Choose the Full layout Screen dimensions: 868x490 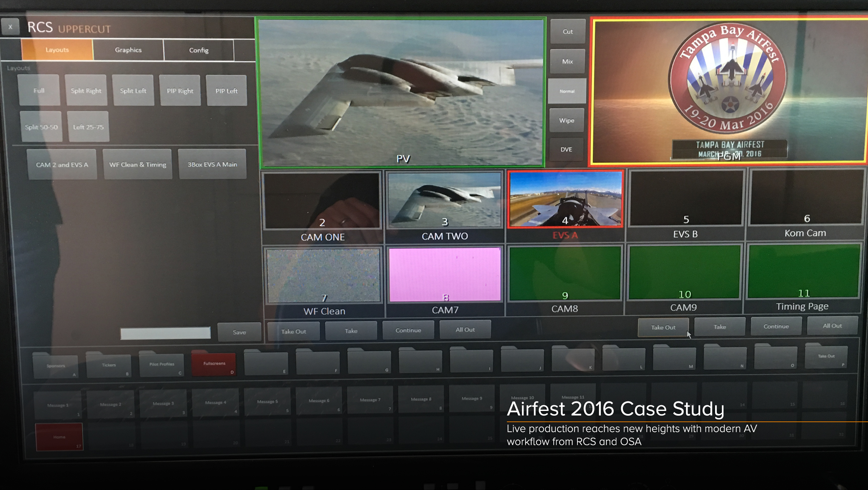pyautogui.click(x=39, y=91)
